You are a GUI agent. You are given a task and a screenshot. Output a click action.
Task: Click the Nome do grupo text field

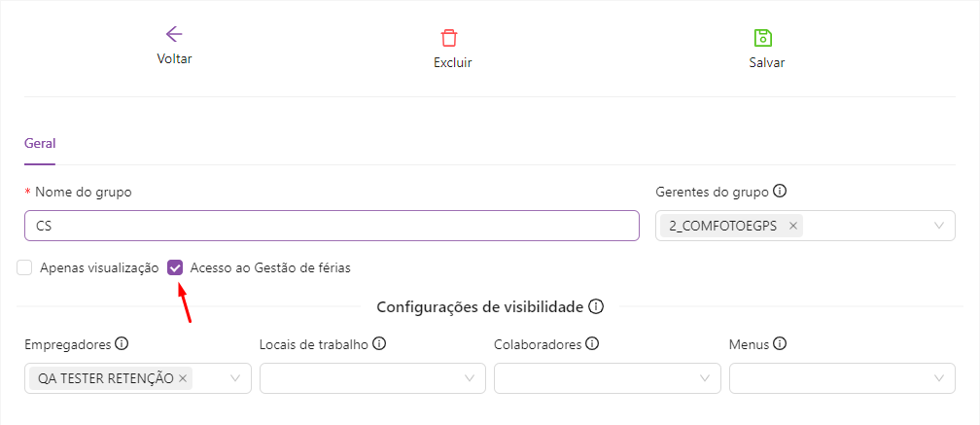tap(332, 226)
